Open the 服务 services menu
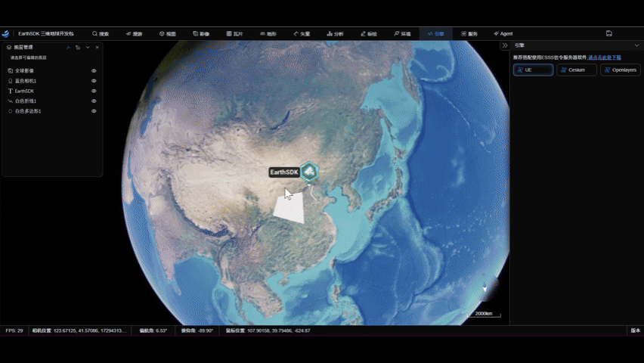This screenshot has width=644, height=363. tap(469, 34)
